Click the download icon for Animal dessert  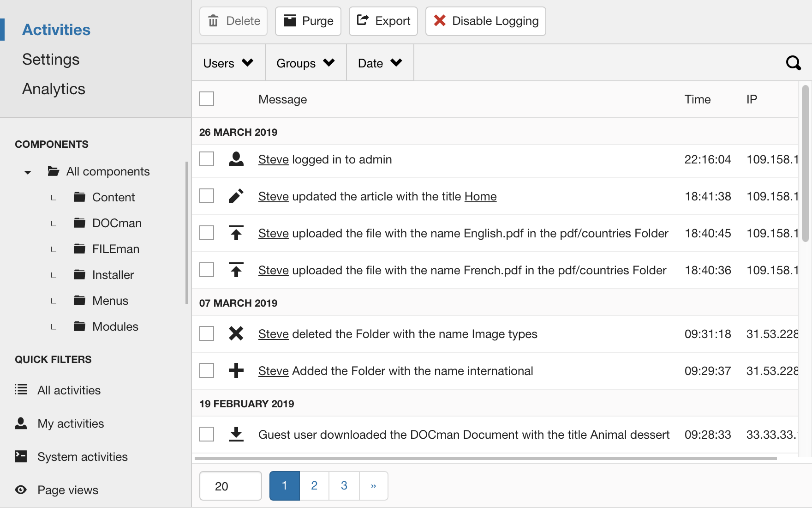[x=236, y=434]
